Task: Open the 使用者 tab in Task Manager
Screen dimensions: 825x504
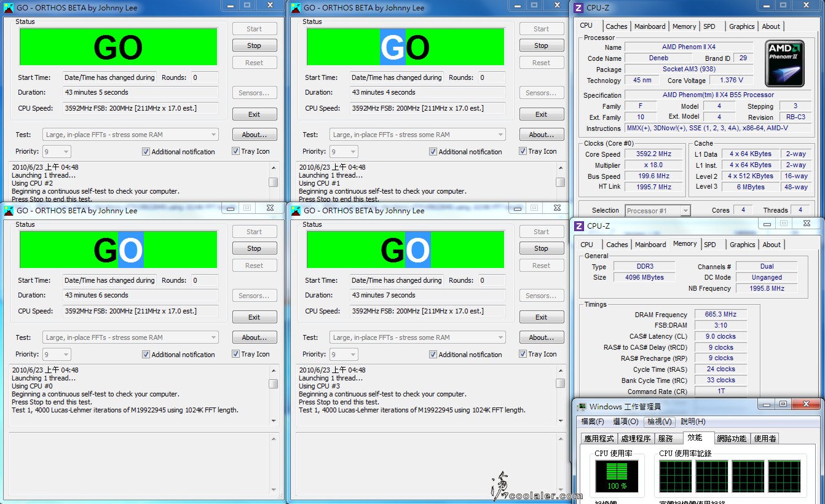Action: pos(765,438)
